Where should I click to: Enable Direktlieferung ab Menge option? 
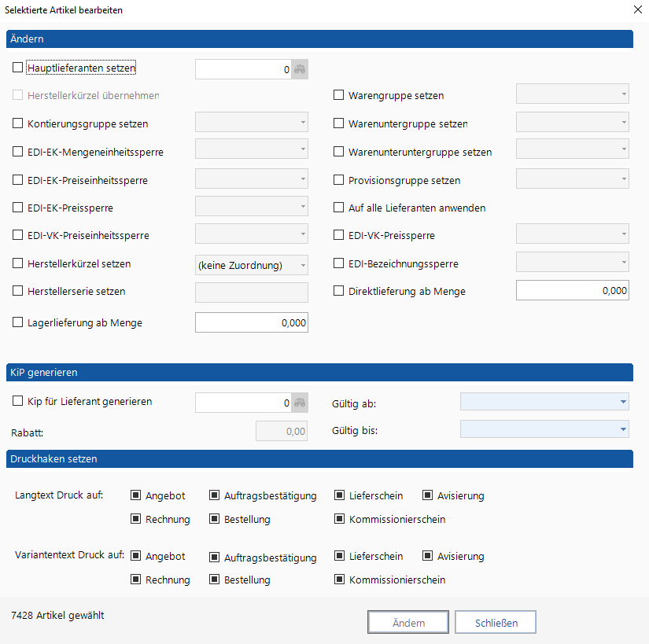339,292
